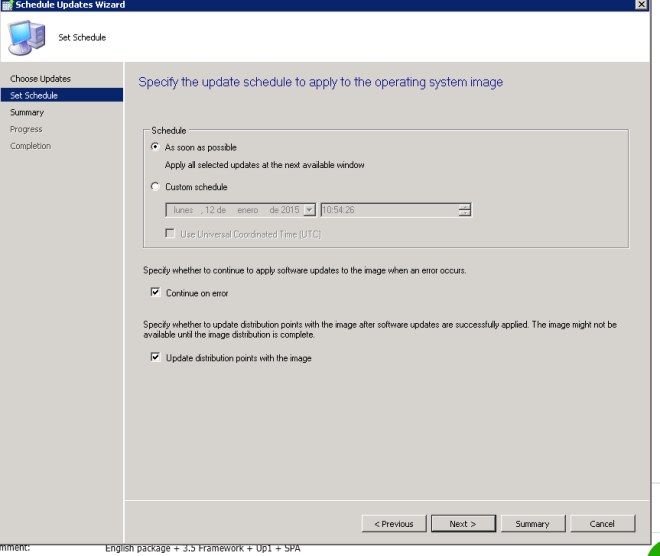Open the Summary step in left sidebar
Screen dimensions: 660x556
[27, 112]
